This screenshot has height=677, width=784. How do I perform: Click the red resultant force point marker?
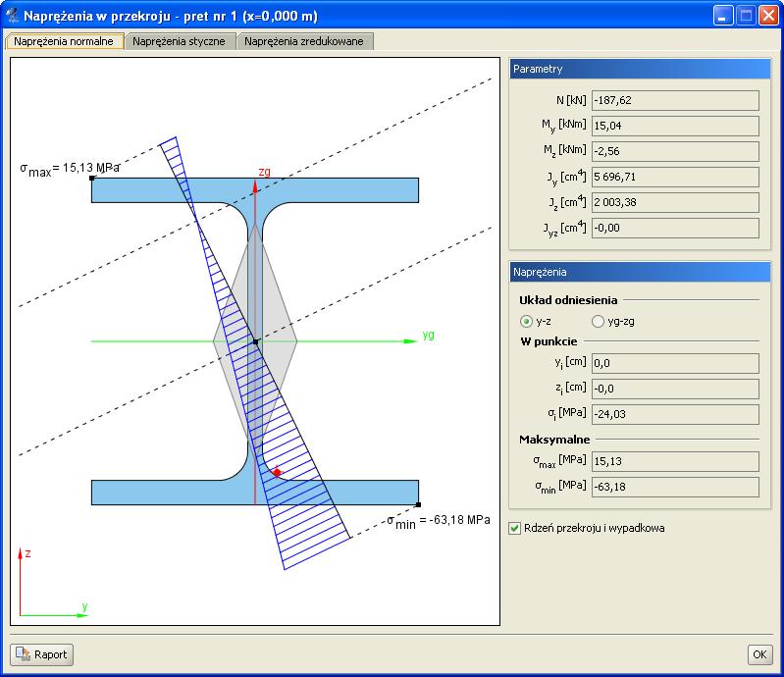(x=278, y=472)
